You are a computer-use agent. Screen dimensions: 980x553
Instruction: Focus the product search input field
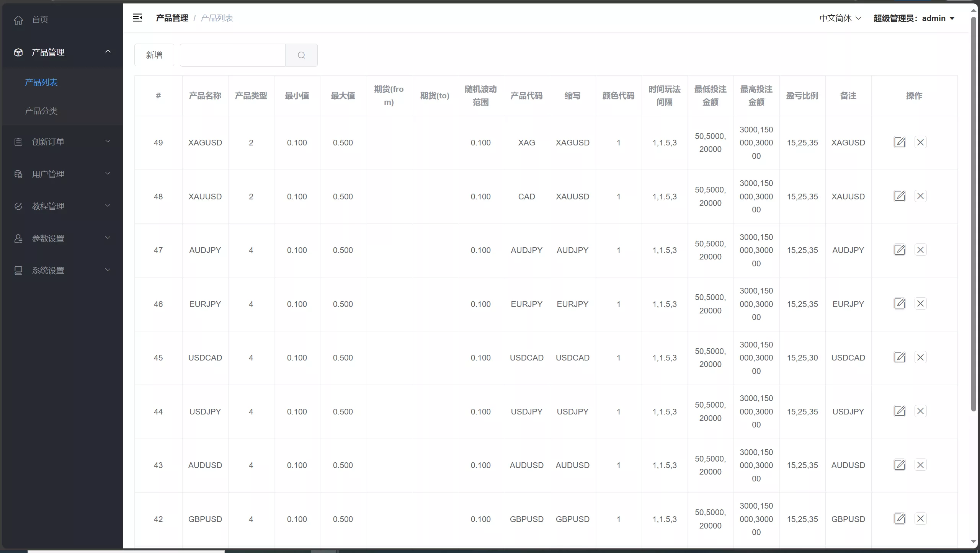click(232, 55)
